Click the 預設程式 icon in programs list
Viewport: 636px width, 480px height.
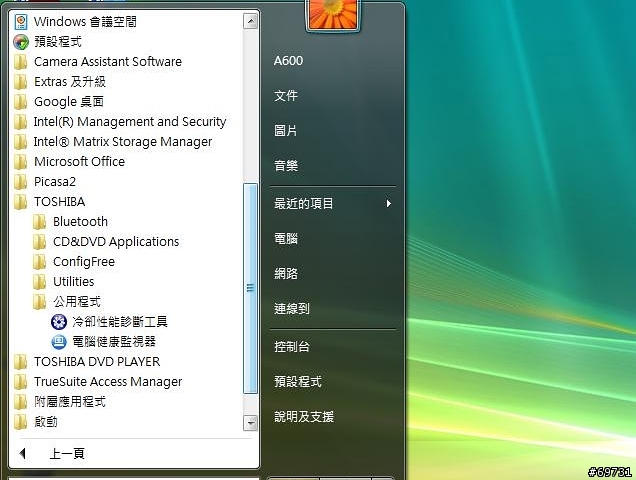click(x=21, y=42)
